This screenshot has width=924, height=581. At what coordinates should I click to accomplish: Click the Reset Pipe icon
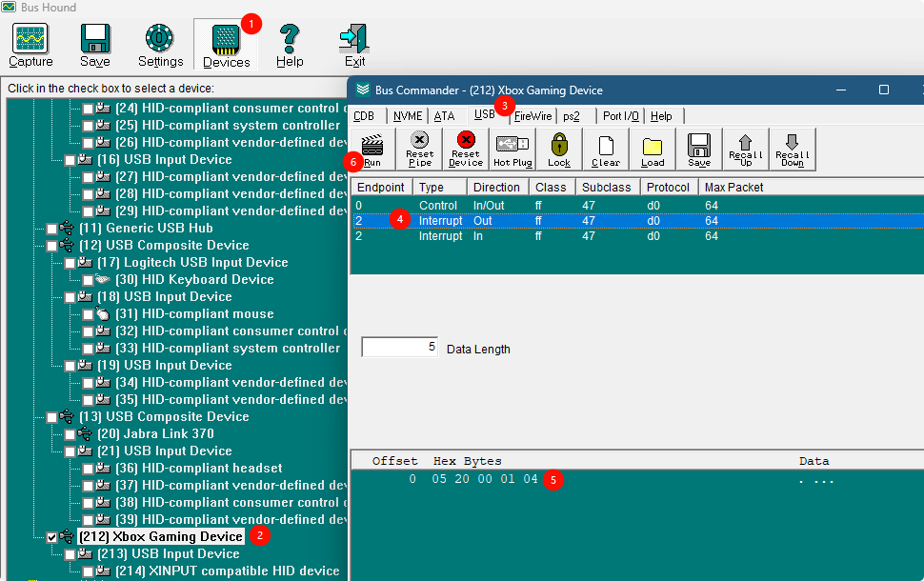(x=419, y=140)
